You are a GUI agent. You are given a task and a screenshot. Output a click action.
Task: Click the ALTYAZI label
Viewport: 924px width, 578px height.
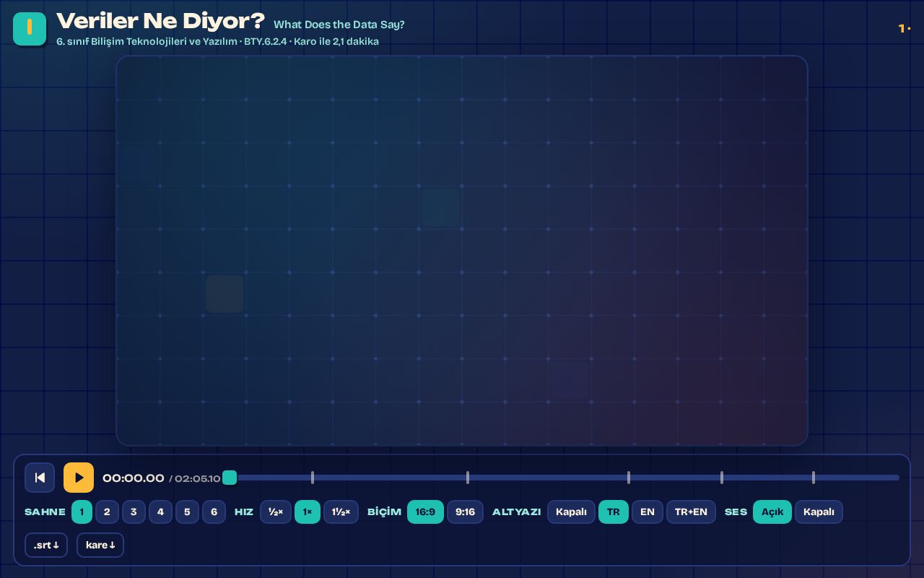(x=517, y=512)
